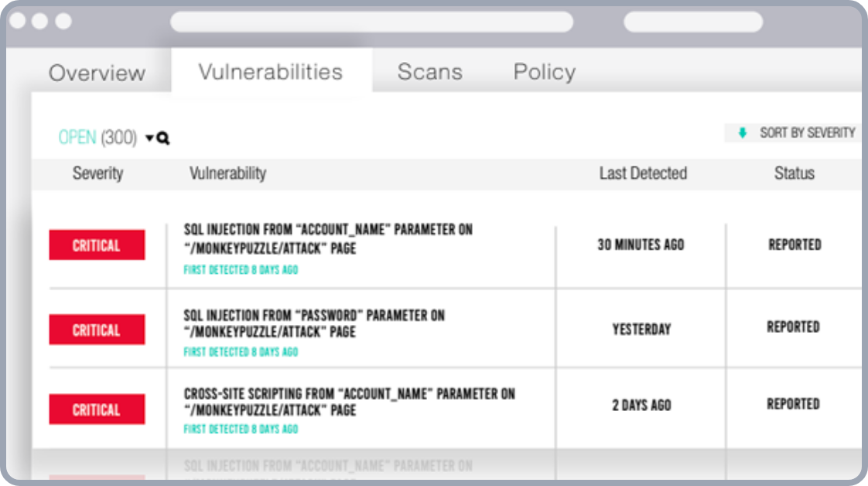Select the Vulnerabilities tab
Image resolution: width=868 pixels, height=486 pixels.
(270, 72)
